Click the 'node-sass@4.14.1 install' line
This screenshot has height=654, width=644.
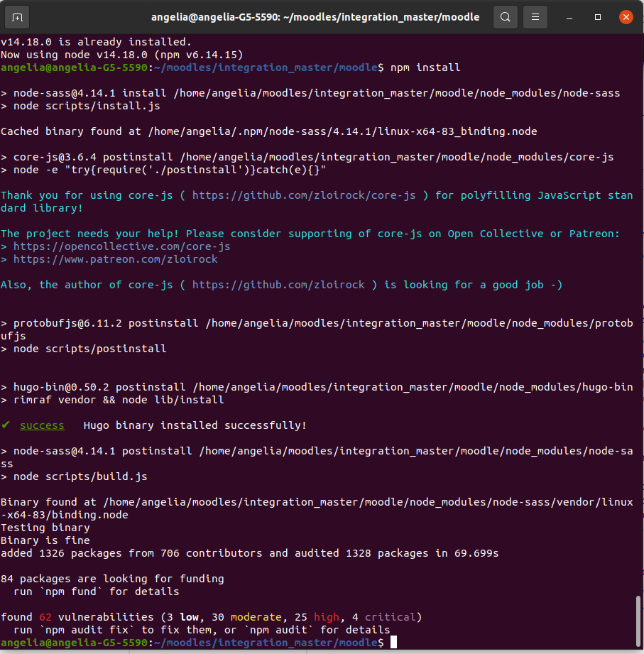[310, 93]
